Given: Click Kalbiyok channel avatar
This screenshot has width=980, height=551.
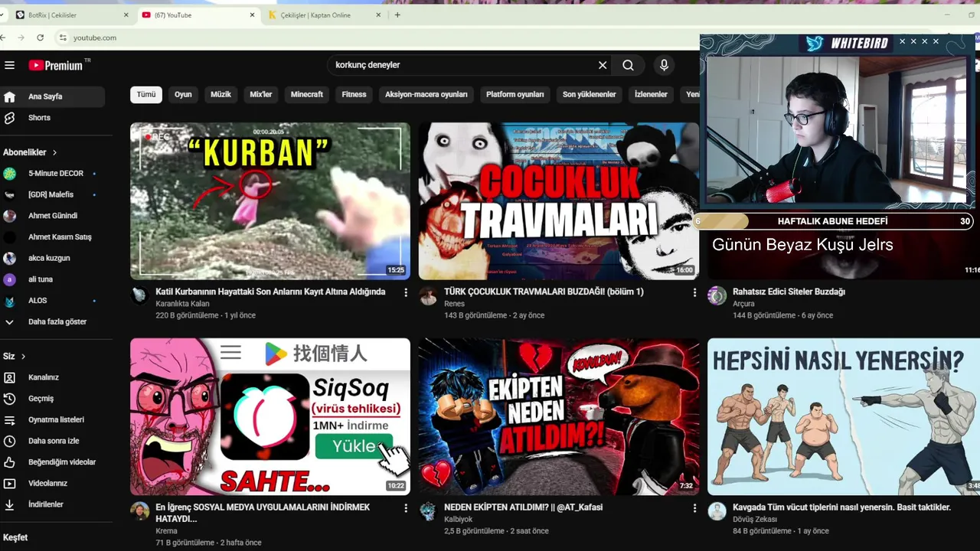Looking at the screenshot, I should point(428,512).
